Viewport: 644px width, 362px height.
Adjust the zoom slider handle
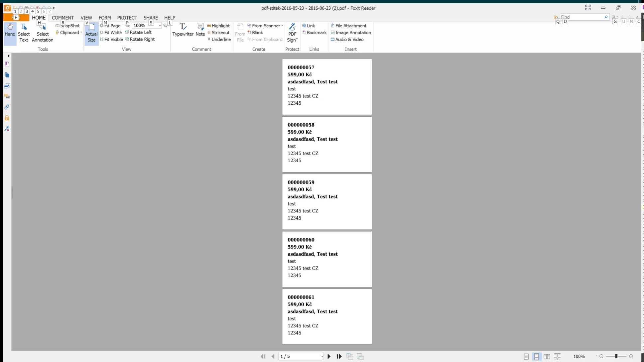(616, 356)
